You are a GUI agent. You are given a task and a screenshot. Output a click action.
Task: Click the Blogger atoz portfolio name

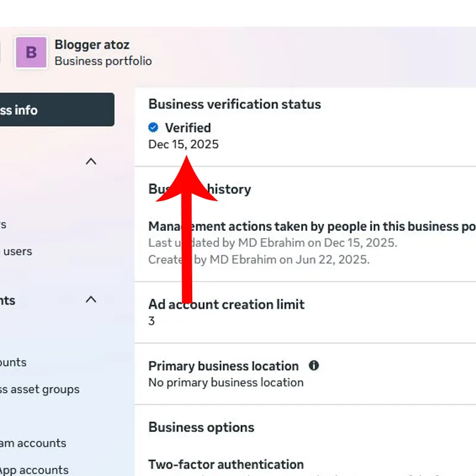coord(92,44)
